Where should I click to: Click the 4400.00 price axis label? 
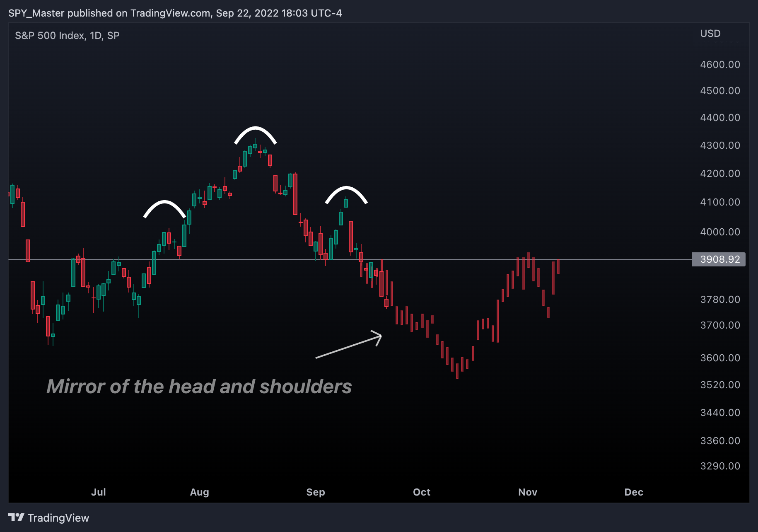(720, 118)
